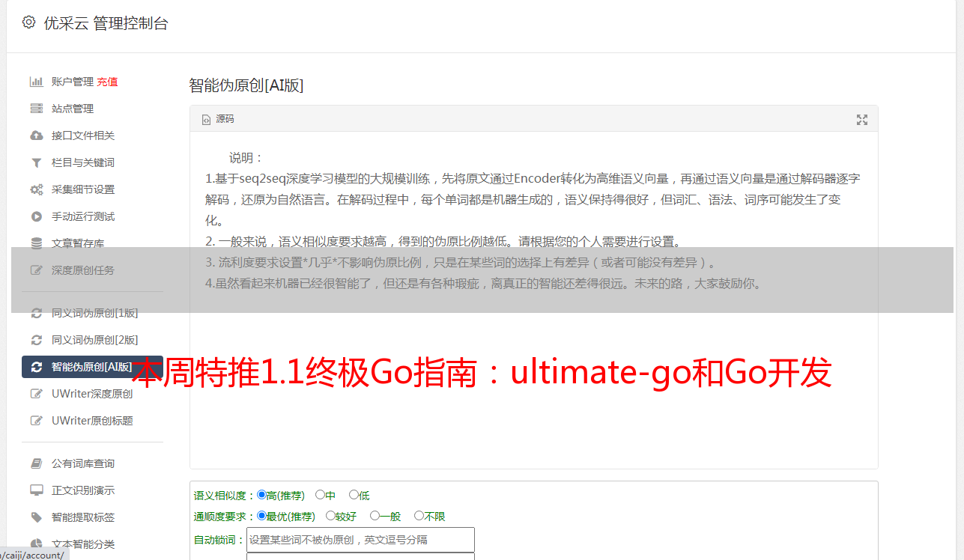The height and width of the screenshot is (560, 964).
Task: Focus the 自动锁词 input field
Action: [x=360, y=540]
